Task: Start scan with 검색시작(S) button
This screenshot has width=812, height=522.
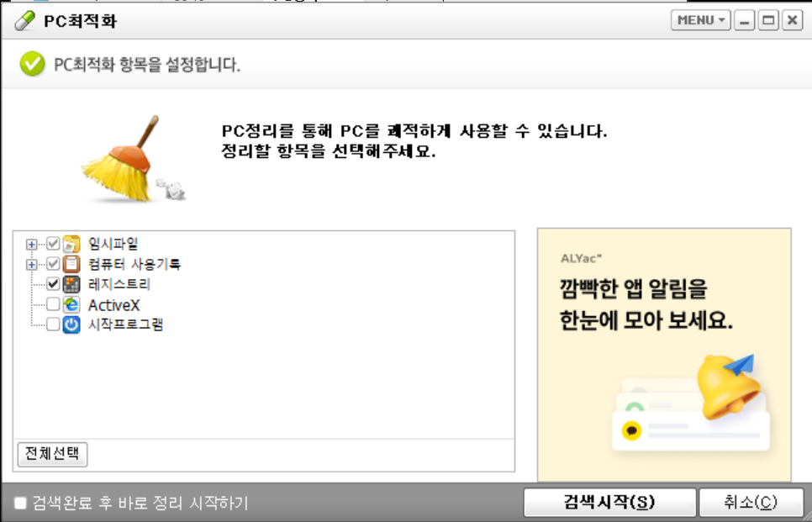Action: click(x=609, y=503)
